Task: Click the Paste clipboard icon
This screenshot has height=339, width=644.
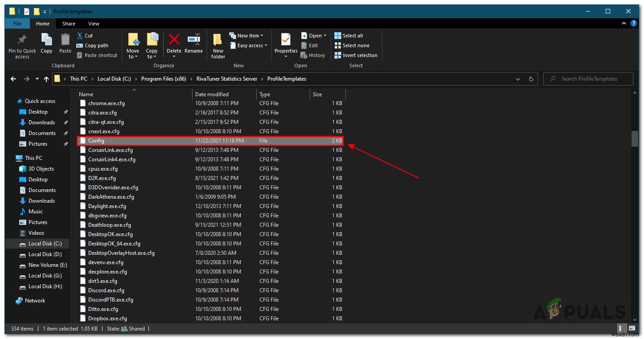Action: click(65, 40)
